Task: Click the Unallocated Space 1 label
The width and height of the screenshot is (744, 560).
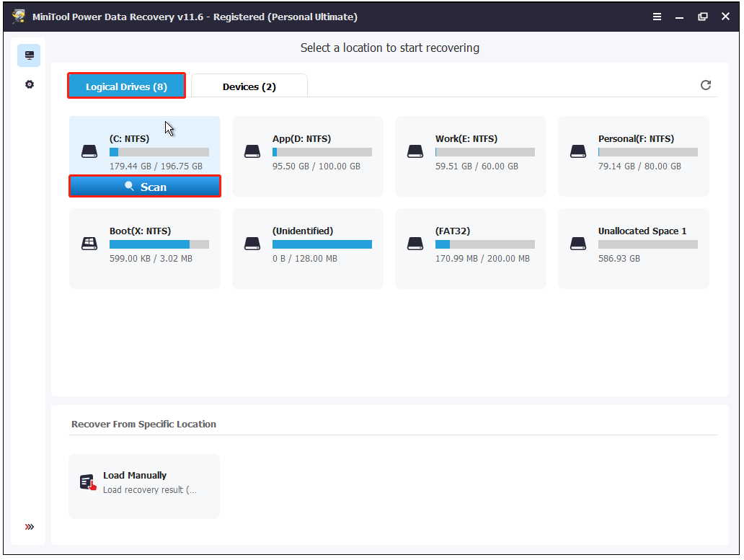Action: point(642,231)
